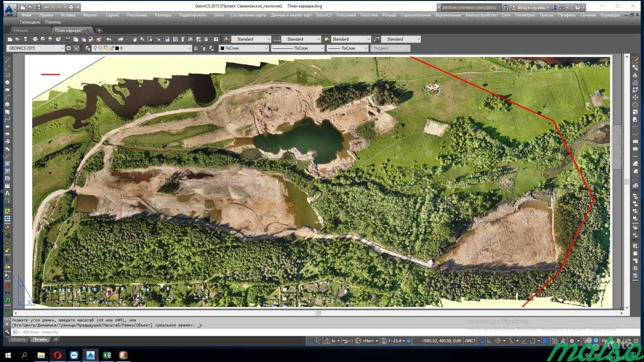Viewport: 644px width, 362px height.
Task: Click Save icon in quick access toolbar
Action: click(39, 7)
